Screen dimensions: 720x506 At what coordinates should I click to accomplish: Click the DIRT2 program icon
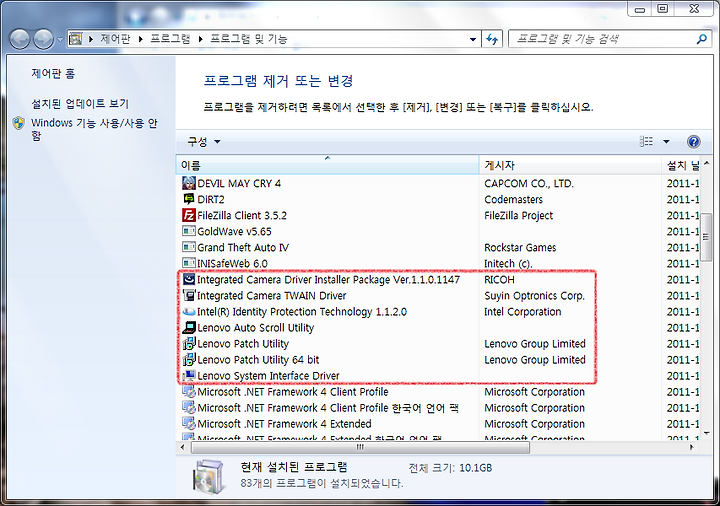[189, 199]
